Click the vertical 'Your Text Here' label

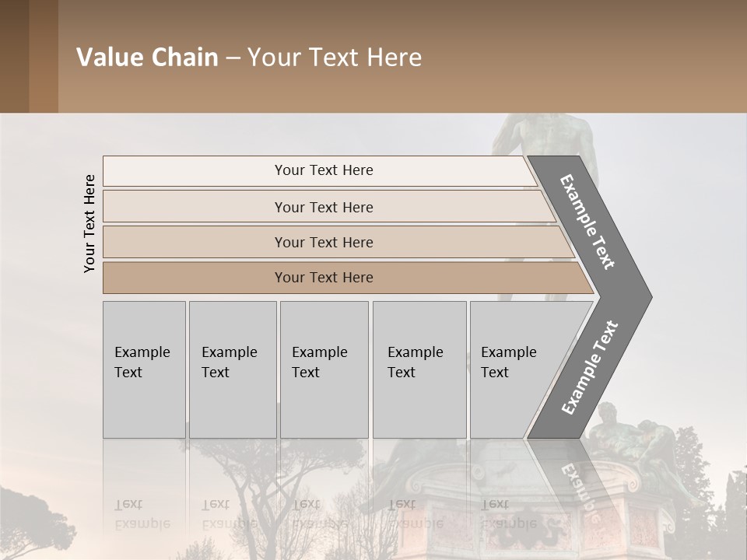pos(89,223)
